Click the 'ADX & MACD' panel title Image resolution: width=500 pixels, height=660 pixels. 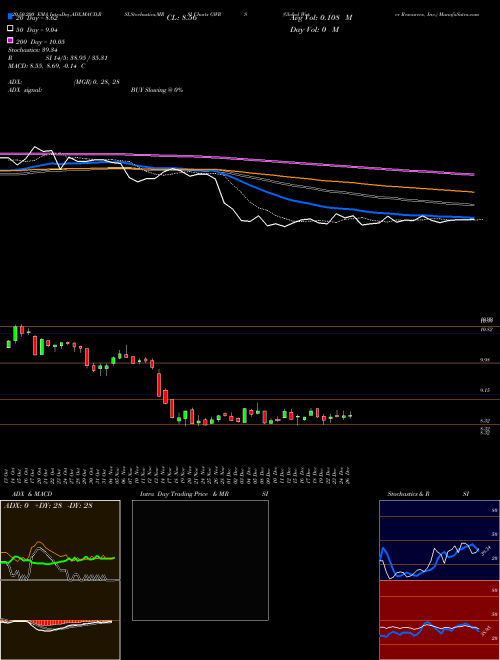click(x=32, y=494)
